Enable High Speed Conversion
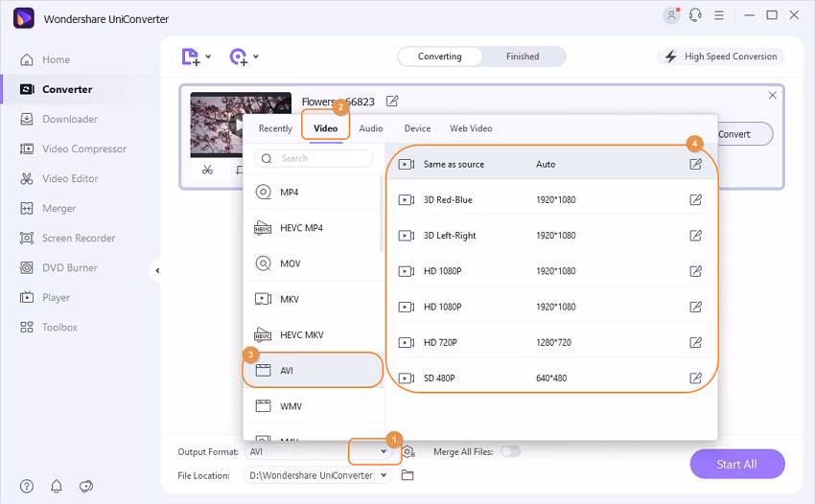Viewport: 815px width, 504px height. (x=721, y=57)
